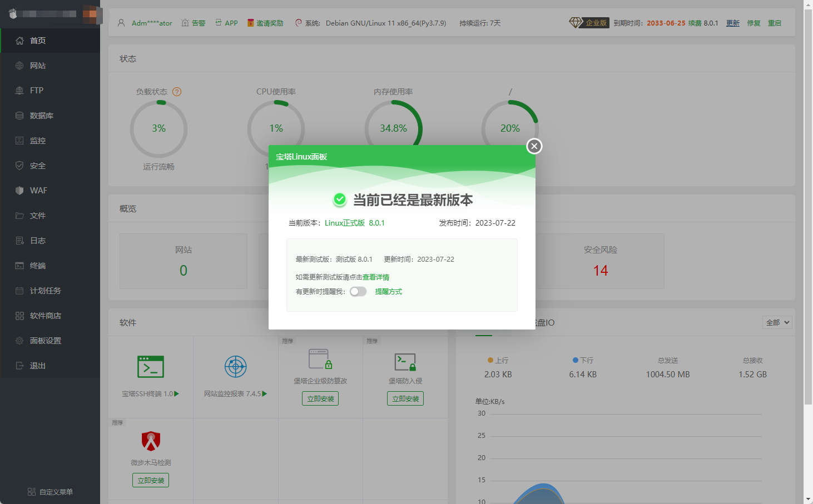Click the 告警 alert icon in header
The height and width of the screenshot is (504, 813).
pos(186,23)
